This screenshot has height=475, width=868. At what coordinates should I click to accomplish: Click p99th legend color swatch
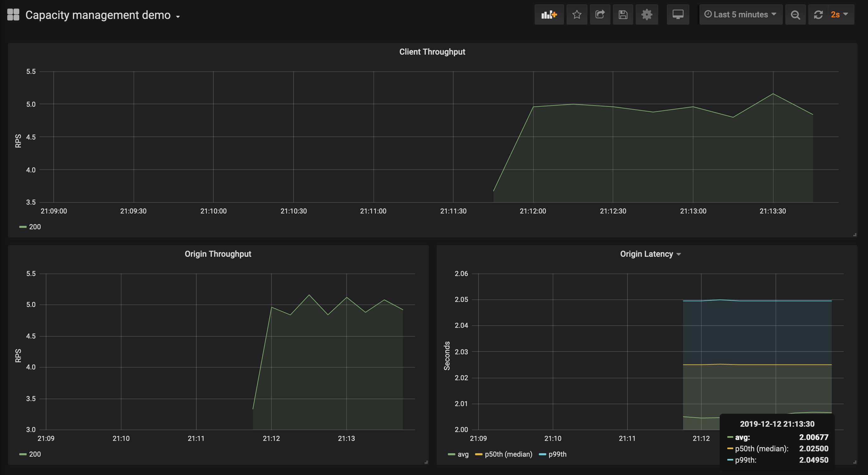point(542,454)
